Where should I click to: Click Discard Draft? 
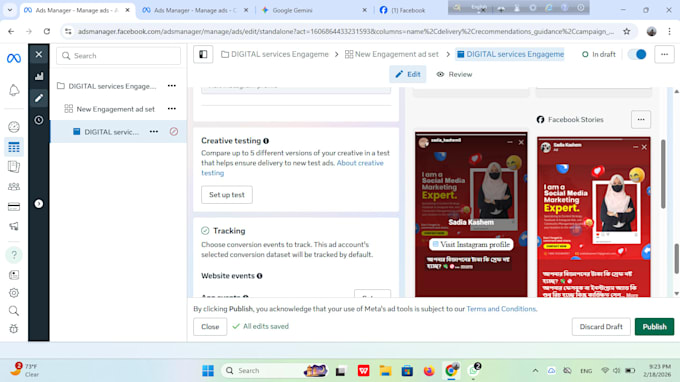pyautogui.click(x=601, y=326)
